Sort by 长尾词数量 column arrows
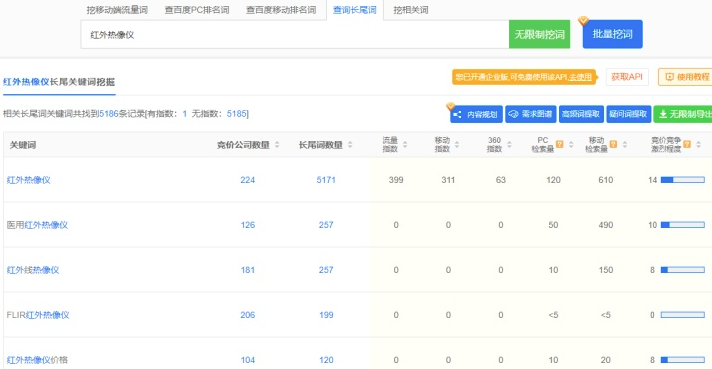Screen dimensions: 712x369 coord(350,145)
